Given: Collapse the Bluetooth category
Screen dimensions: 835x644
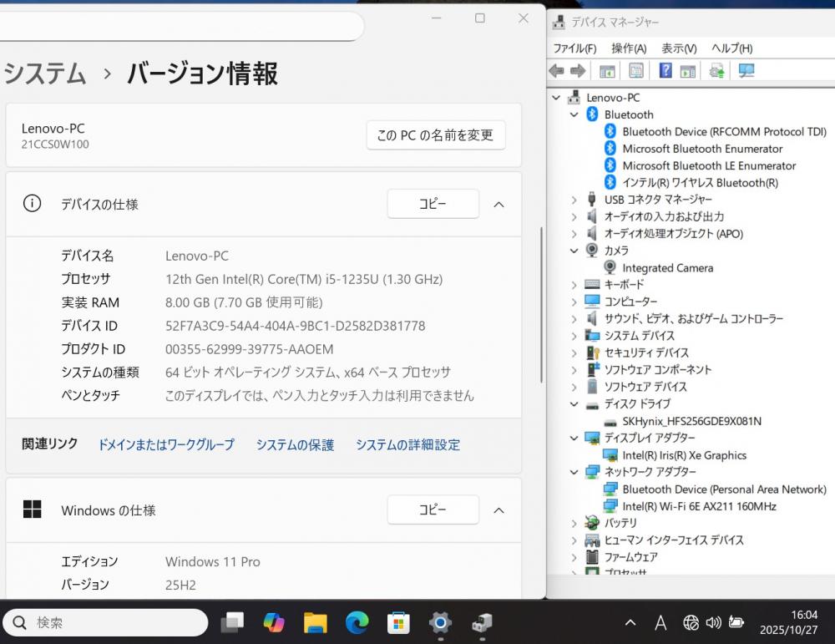Looking at the screenshot, I should pyautogui.click(x=574, y=114).
